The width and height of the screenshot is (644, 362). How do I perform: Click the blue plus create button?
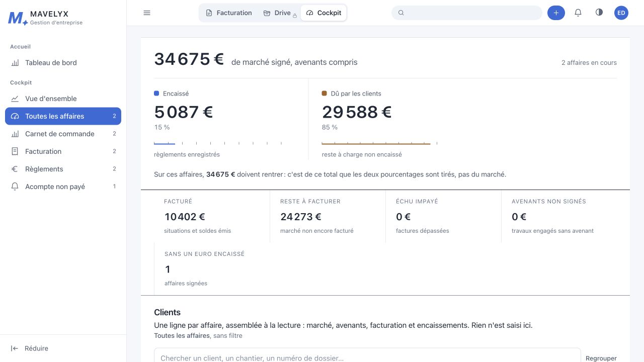point(556,13)
